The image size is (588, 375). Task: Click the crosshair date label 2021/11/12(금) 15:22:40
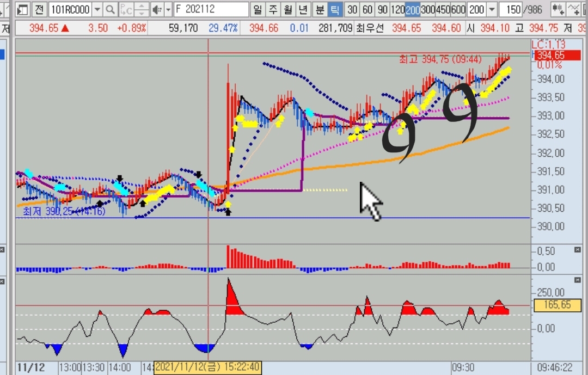[208, 367]
